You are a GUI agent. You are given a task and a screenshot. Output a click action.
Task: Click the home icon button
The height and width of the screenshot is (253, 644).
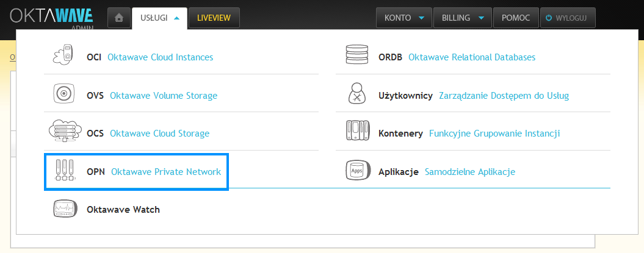pyautogui.click(x=119, y=18)
